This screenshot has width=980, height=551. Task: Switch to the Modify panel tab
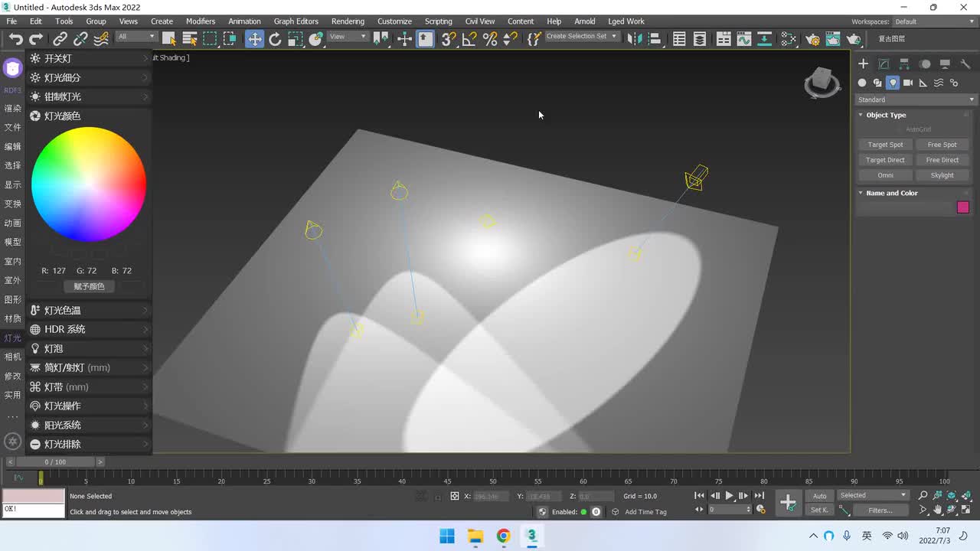click(884, 64)
